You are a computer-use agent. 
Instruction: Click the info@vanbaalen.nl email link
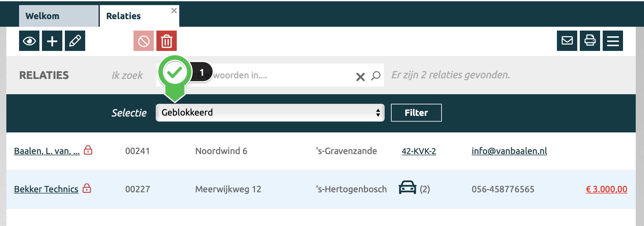pos(509,151)
